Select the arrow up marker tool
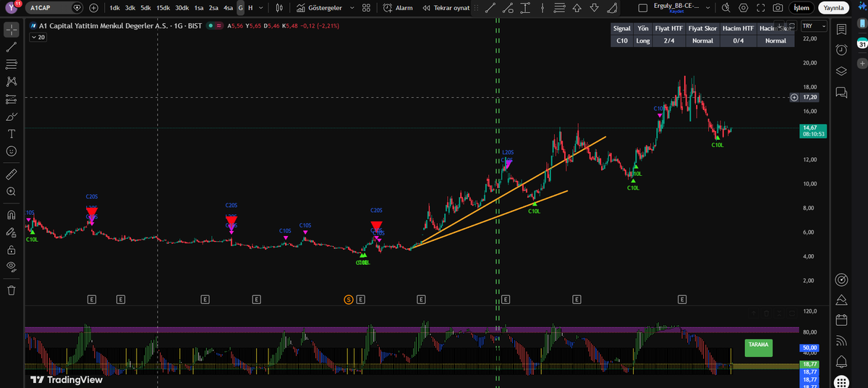 576,8
